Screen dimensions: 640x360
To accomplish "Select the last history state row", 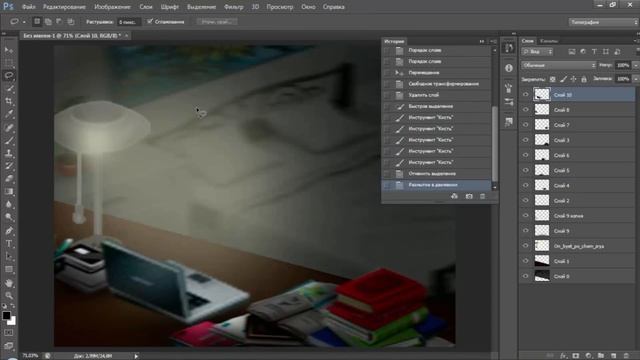I will pyautogui.click(x=436, y=185).
